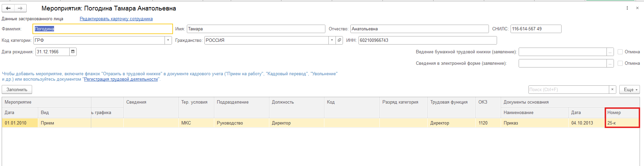Choose the paper labor book application via ellipsis
The image size is (644, 166).
coord(610,52)
